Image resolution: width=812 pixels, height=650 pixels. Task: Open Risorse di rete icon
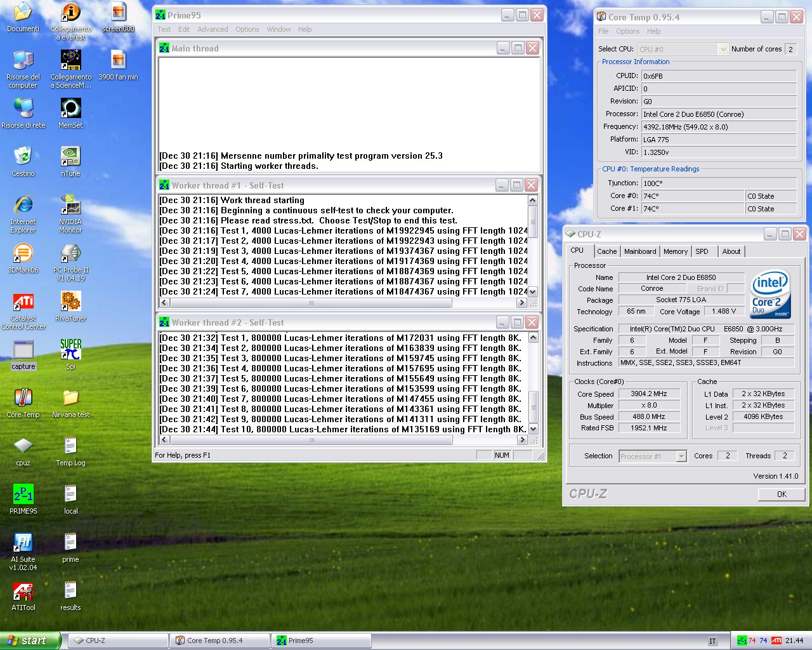point(23,114)
